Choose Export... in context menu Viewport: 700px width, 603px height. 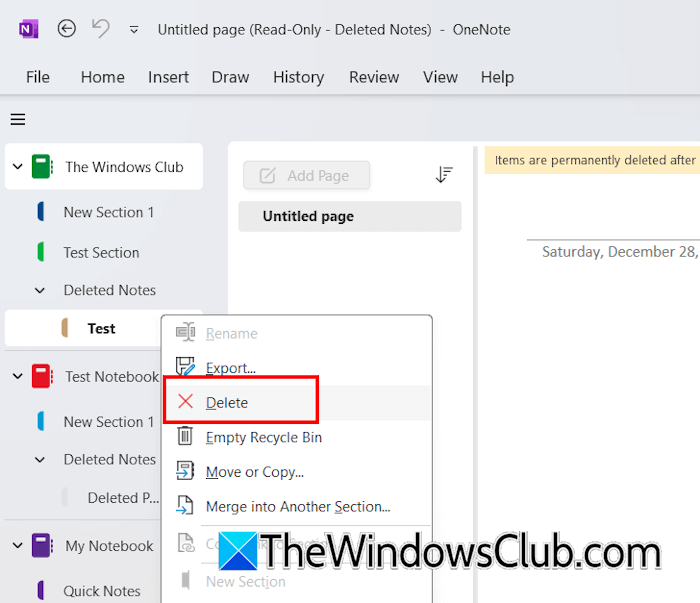click(x=297, y=368)
